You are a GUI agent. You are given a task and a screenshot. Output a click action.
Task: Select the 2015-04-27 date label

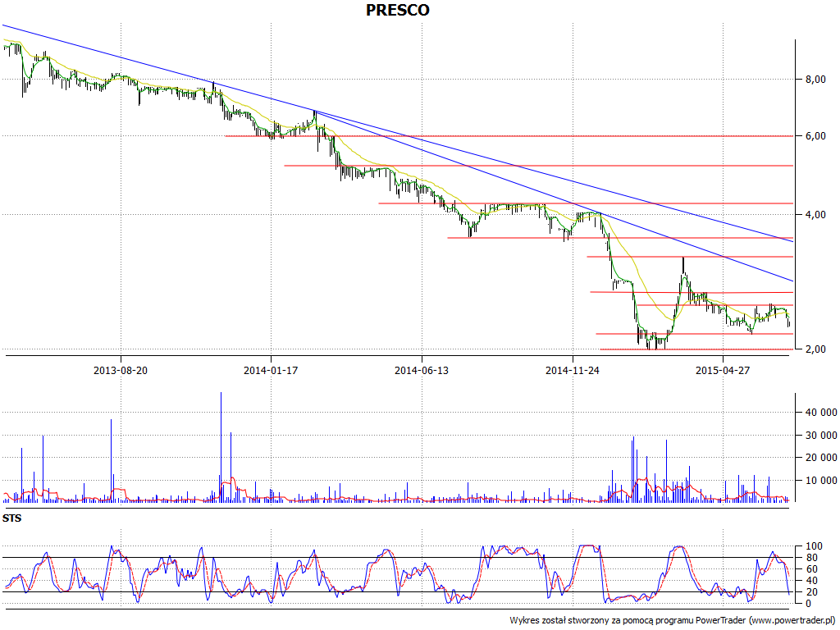point(723,370)
